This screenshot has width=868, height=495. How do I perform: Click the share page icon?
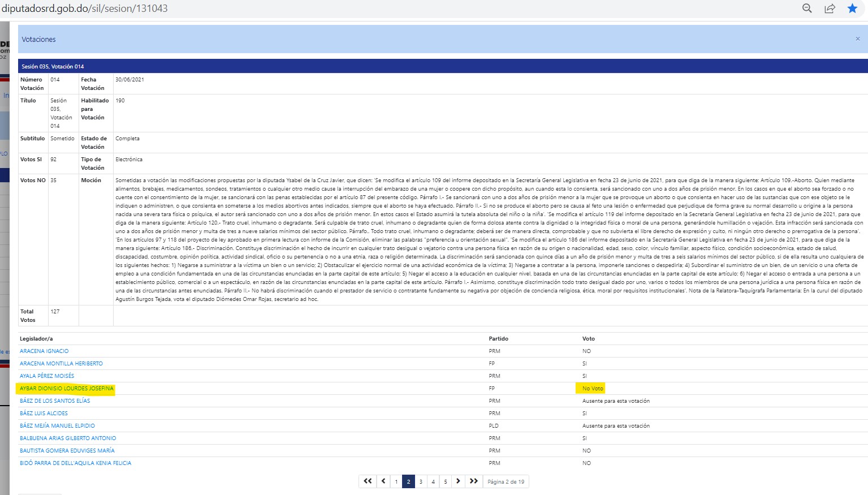point(830,8)
